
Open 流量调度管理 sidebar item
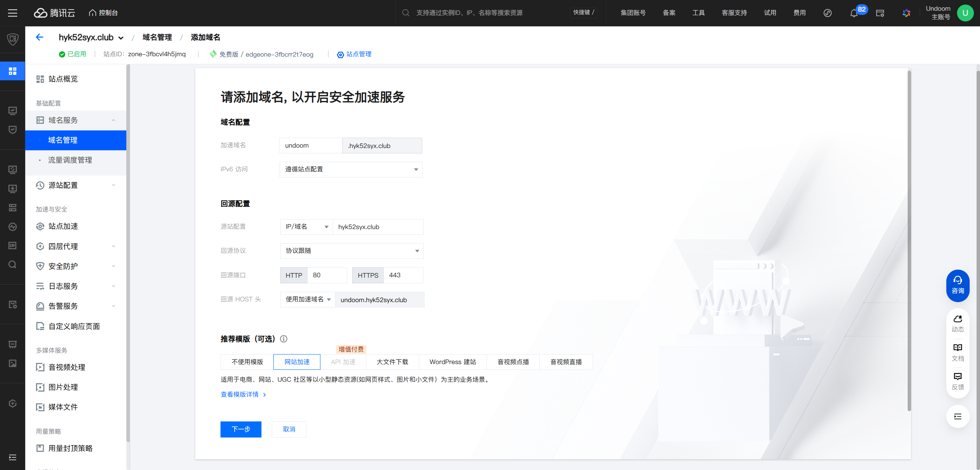tap(70, 160)
